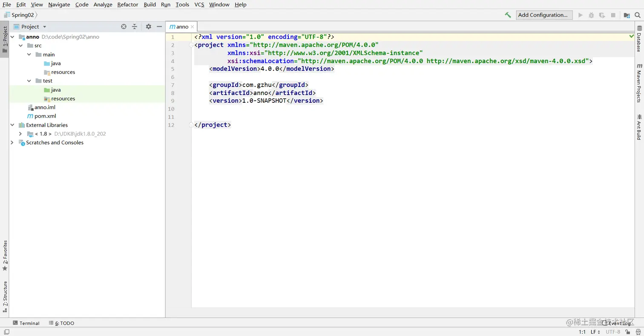
Task: Click the Debug bug icon
Action: [x=591, y=15]
